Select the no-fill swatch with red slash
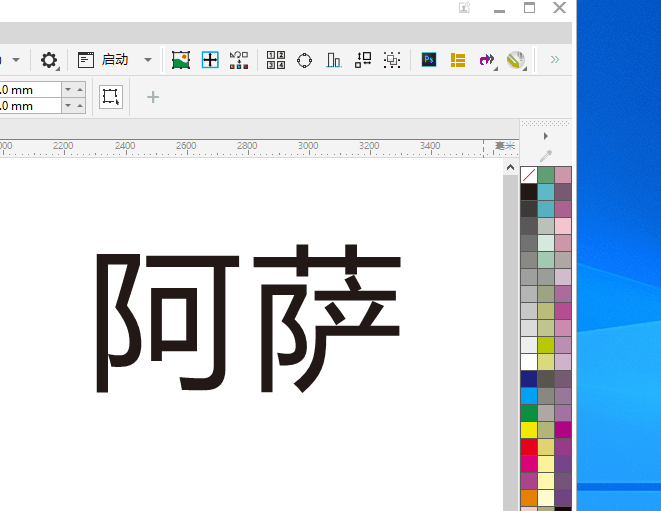661x511 pixels. click(529, 175)
